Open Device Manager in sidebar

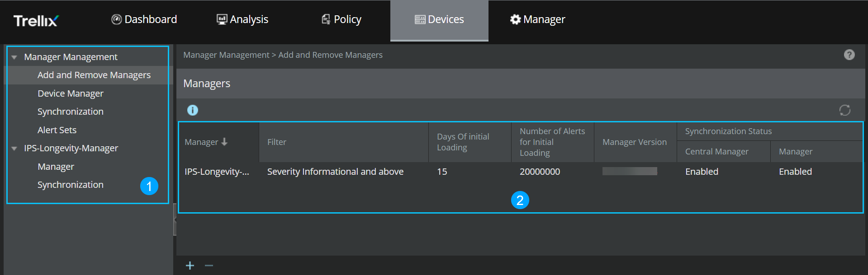tap(71, 93)
